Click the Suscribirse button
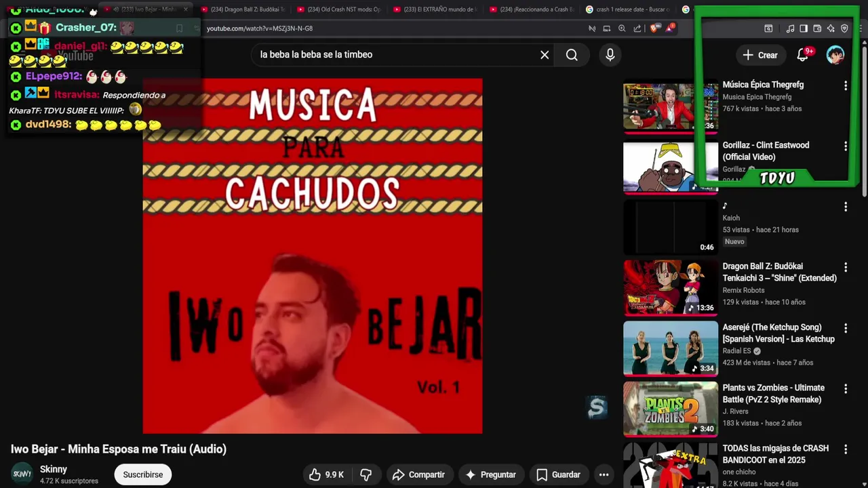Viewport: 868px width, 488px height. pos(142,474)
